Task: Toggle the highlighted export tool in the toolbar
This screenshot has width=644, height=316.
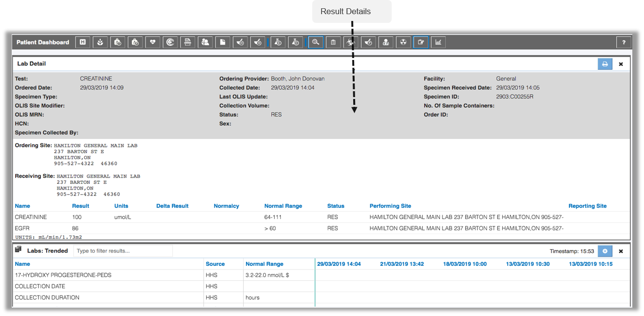Action: (x=420, y=42)
